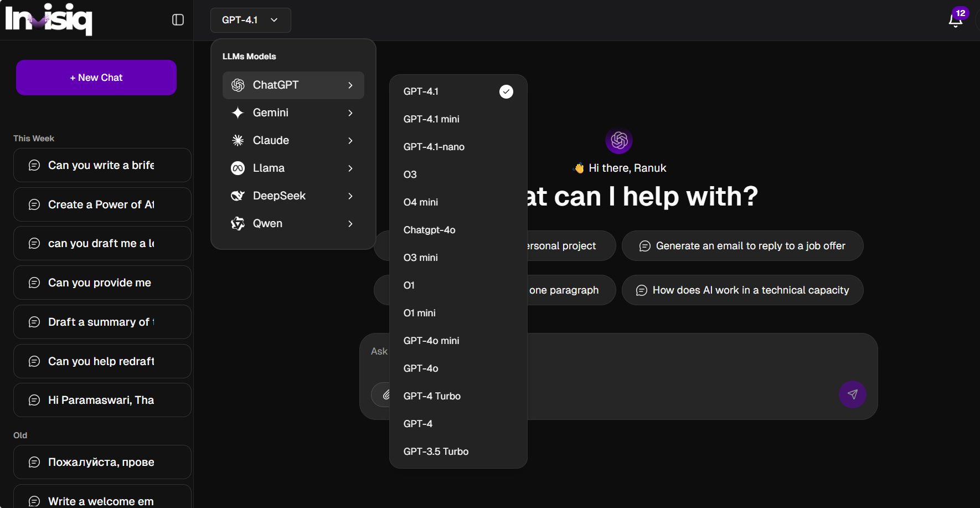Viewport: 980px width, 508px height.
Task: Select Chatgpt-4o model
Action: tap(458, 230)
